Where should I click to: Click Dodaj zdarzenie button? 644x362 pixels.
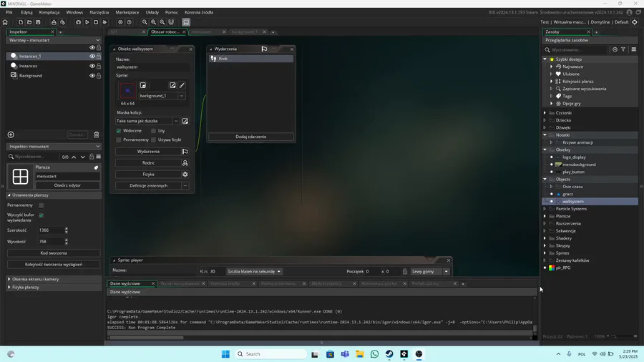pos(251,137)
